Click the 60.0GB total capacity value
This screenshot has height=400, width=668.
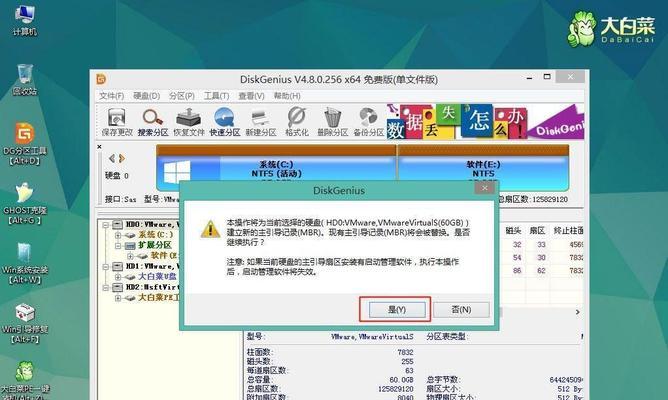click(x=401, y=380)
